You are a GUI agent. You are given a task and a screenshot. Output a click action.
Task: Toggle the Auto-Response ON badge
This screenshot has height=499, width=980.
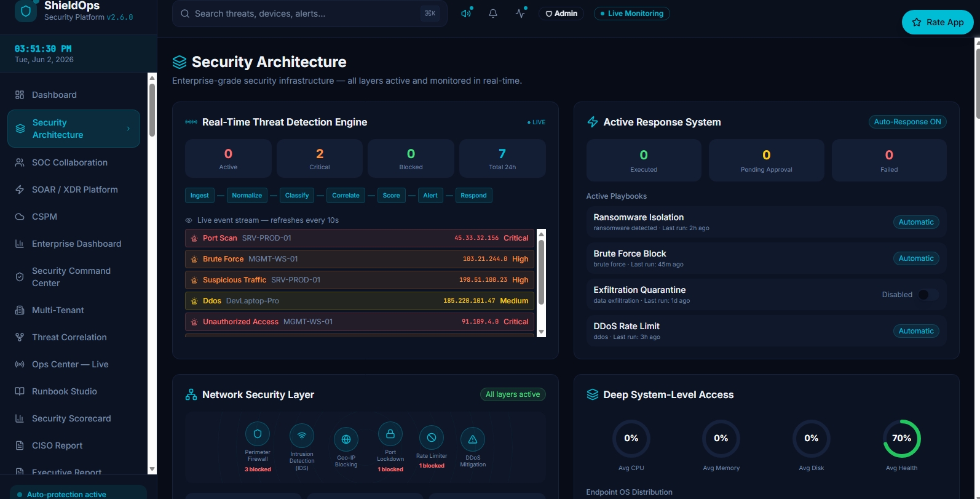907,122
